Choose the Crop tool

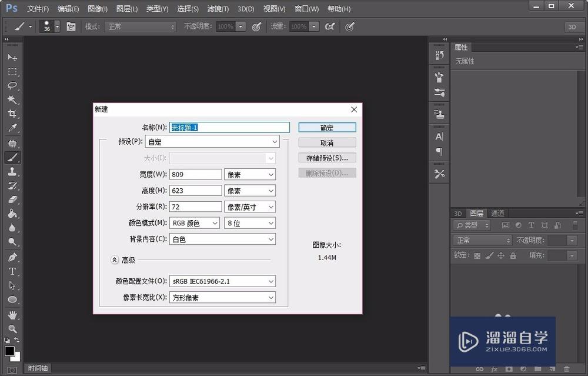[12, 114]
